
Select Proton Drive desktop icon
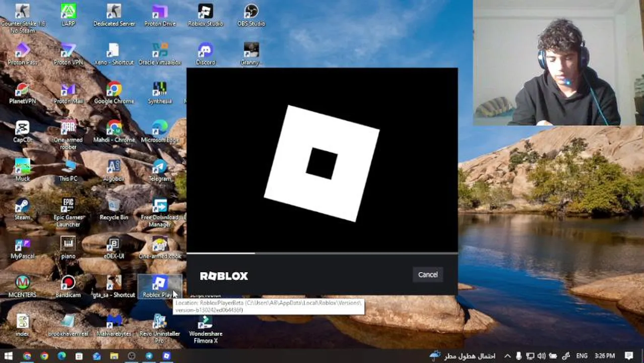pyautogui.click(x=160, y=15)
